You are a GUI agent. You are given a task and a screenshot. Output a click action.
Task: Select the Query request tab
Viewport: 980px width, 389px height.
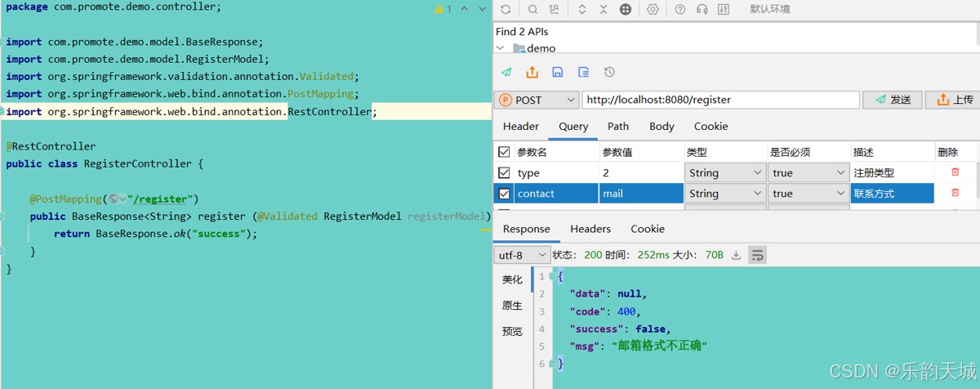[573, 126]
